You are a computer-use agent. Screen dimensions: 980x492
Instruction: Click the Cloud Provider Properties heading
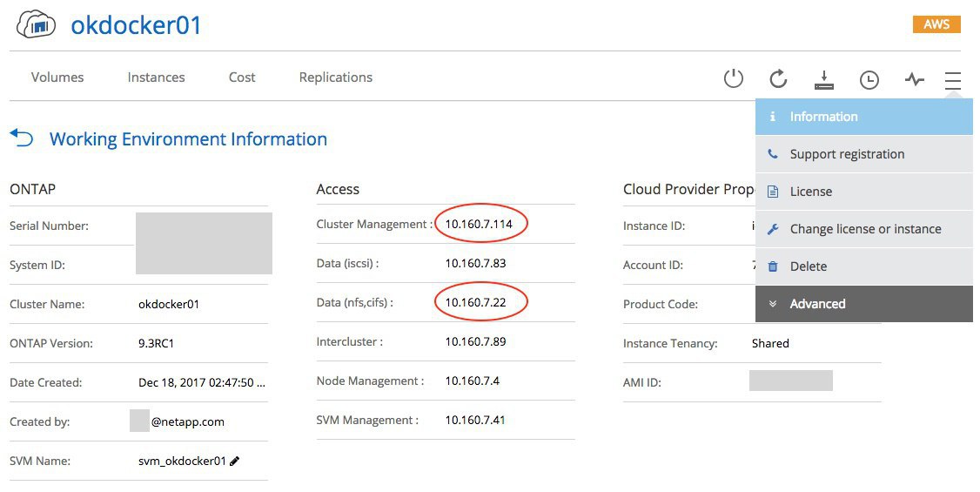688,190
